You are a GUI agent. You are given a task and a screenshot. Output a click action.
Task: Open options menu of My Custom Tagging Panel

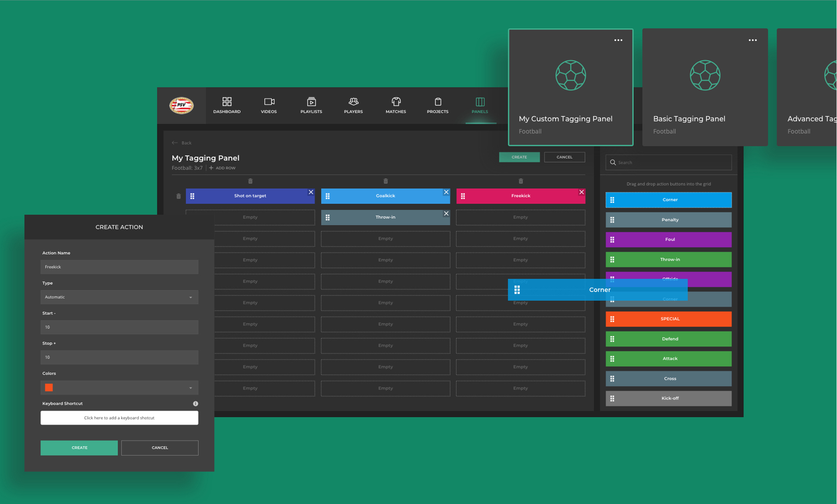[618, 40]
